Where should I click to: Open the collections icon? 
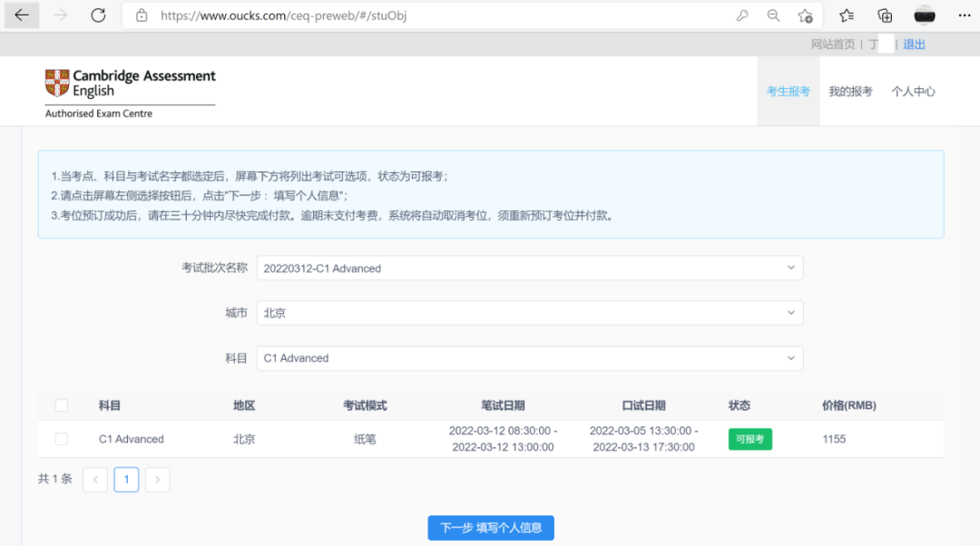885,15
